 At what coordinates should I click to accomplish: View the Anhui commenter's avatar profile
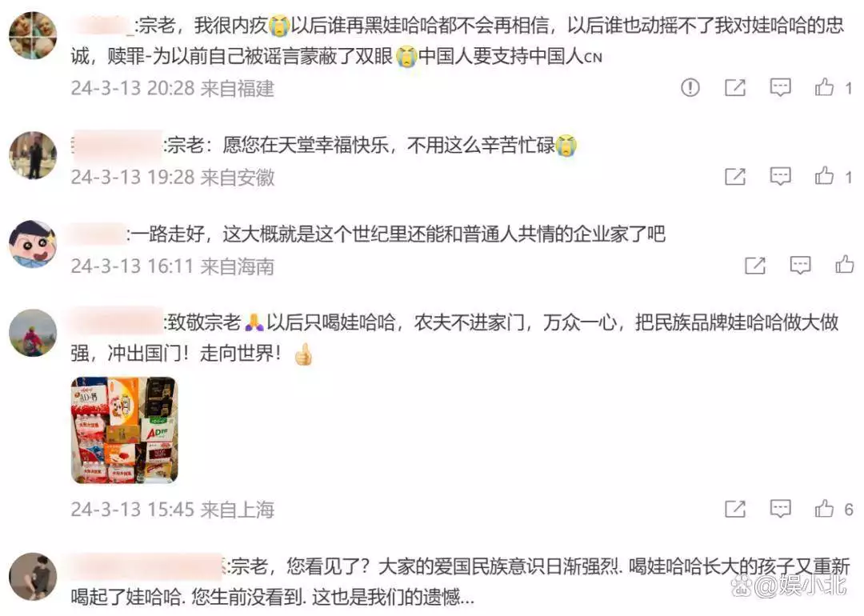tap(33, 155)
